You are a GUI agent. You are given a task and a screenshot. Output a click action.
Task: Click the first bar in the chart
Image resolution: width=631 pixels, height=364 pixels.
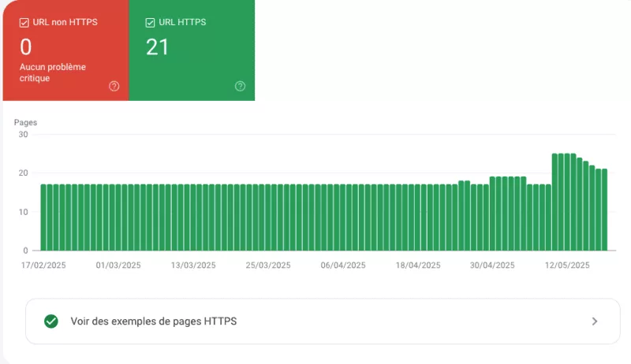click(x=43, y=217)
